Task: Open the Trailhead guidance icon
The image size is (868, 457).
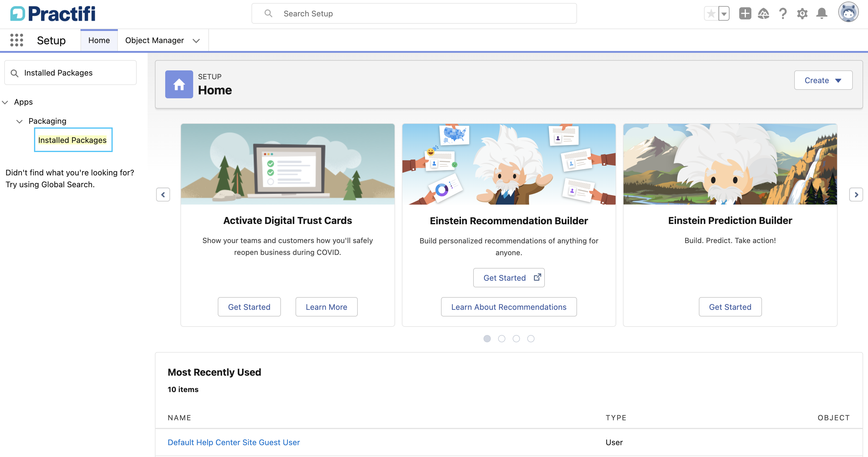Action: point(764,13)
